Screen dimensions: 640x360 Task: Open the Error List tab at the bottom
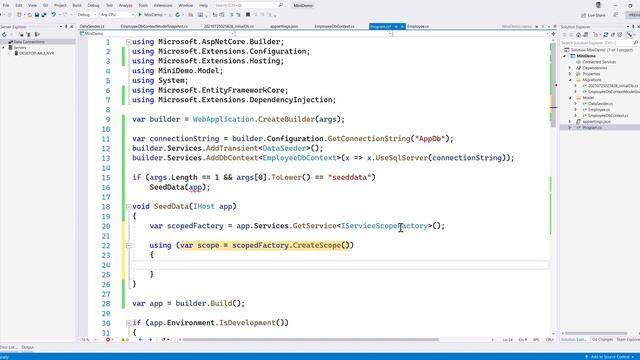coord(8,347)
